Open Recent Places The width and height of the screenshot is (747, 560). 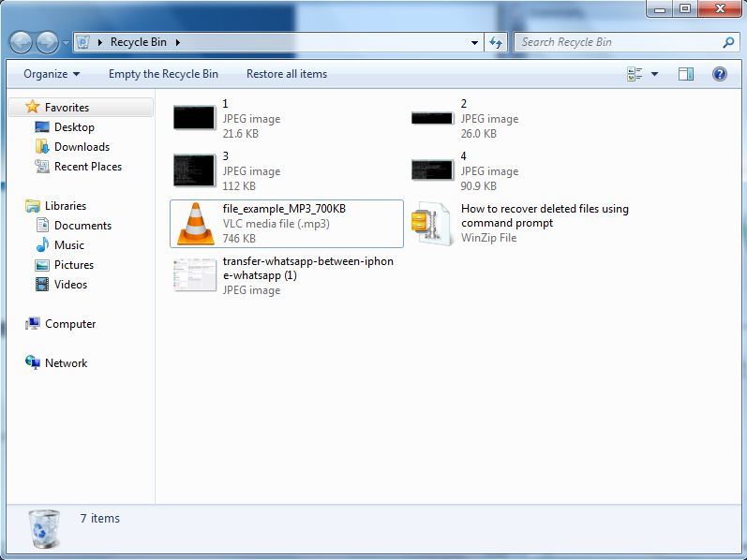(x=88, y=166)
